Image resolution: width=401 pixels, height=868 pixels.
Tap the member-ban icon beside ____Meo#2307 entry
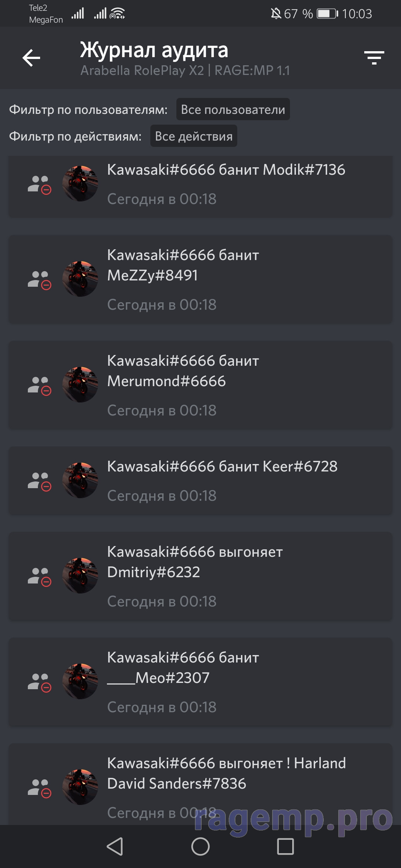pos(39,683)
